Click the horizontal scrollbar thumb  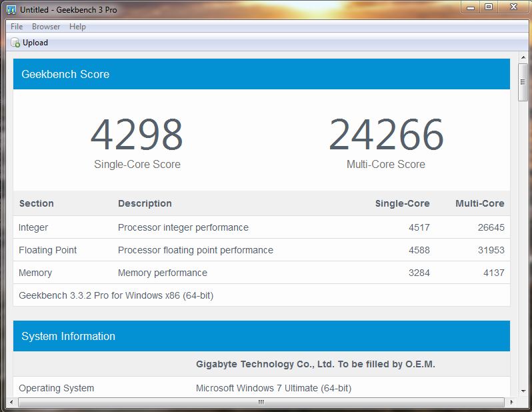pyautogui.click(x=261, y=403)
